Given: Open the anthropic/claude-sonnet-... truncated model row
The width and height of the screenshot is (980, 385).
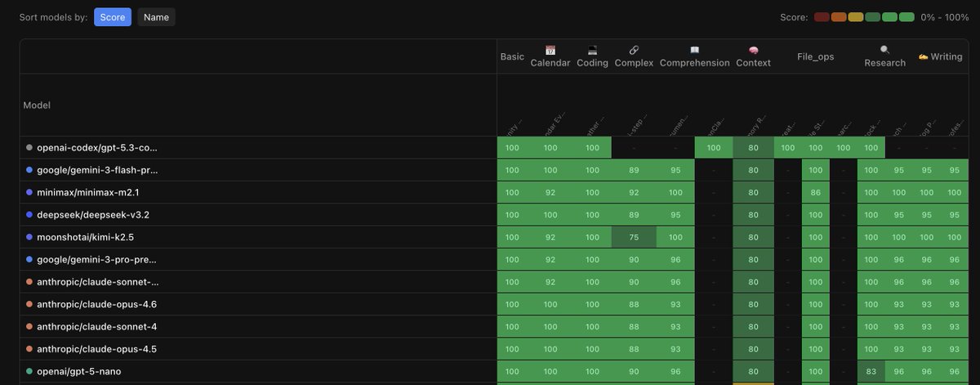Looking at the screenshot, I should 258,282.
